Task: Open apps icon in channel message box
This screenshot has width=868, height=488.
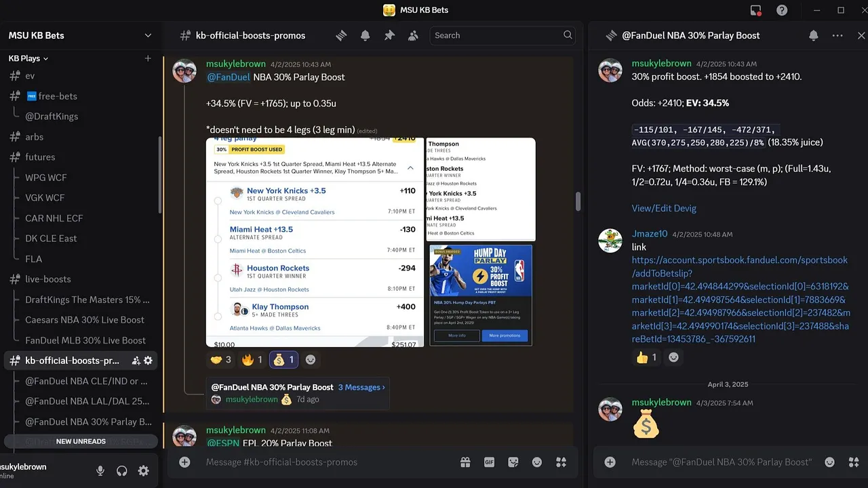Action: [x=561, y=462]
